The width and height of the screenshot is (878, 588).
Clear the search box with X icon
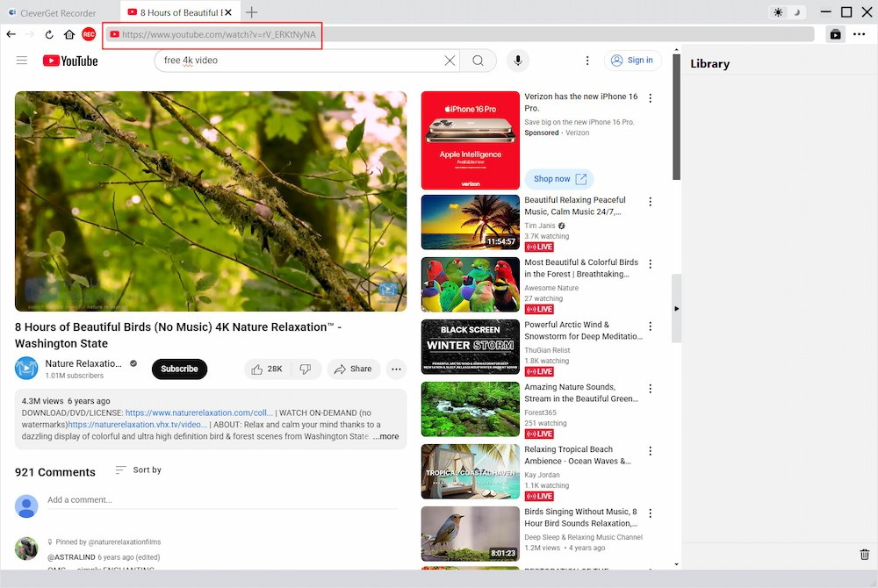coord(450,61)
